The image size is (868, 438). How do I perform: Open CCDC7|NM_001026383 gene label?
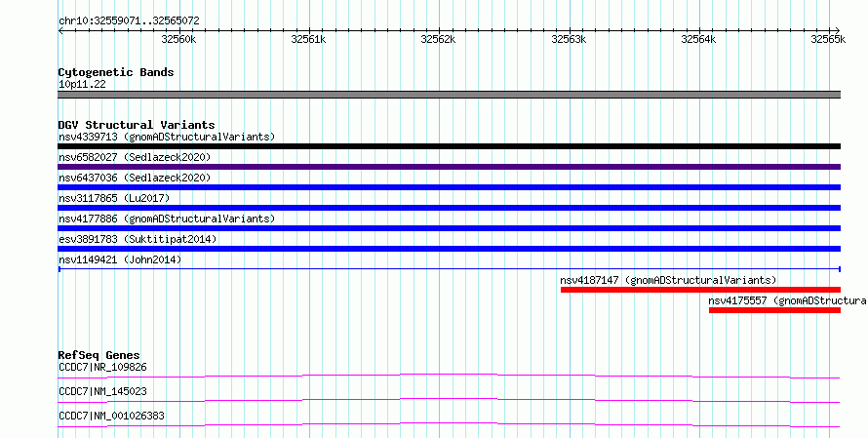pyautogui.click(x=111, y=416)
